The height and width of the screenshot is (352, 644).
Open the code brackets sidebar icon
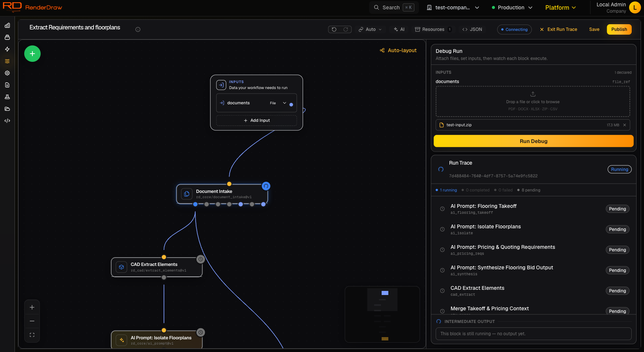tap(7, 121)
